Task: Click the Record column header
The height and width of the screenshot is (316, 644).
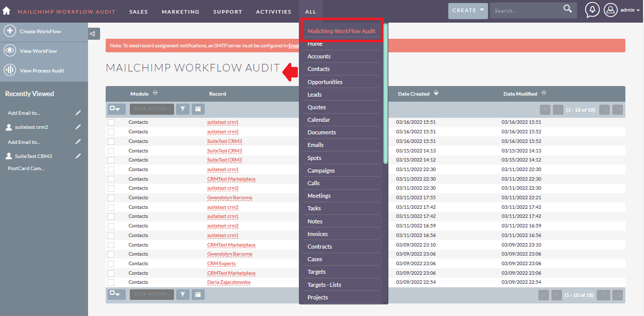Action: [x=217, y=94]
